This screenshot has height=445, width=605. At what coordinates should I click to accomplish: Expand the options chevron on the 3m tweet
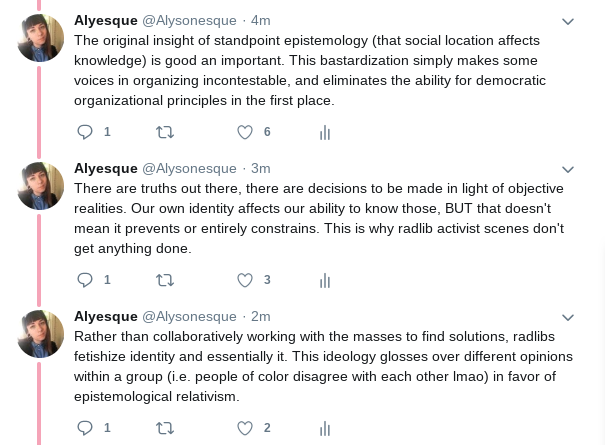tap(568, 169)
